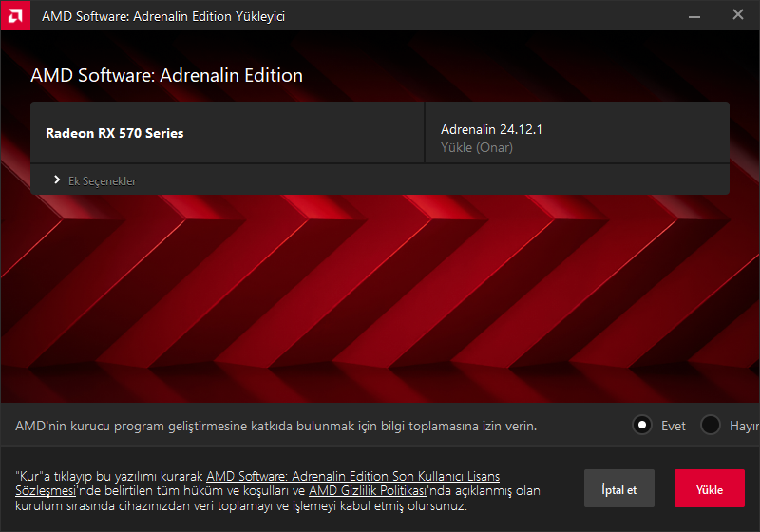Close the AMD Software installer window

[738, 15]
